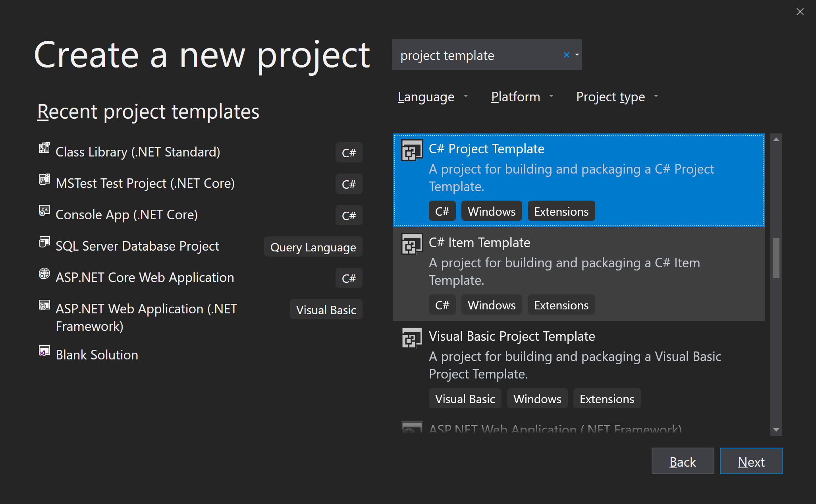
Task: Click the Windows tag on C# Item Template
Action: 491,305
